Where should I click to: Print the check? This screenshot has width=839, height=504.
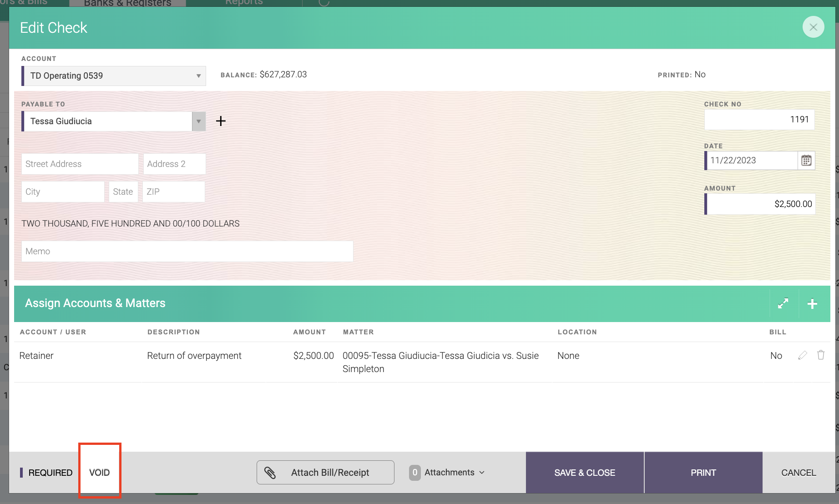point(703,473)
